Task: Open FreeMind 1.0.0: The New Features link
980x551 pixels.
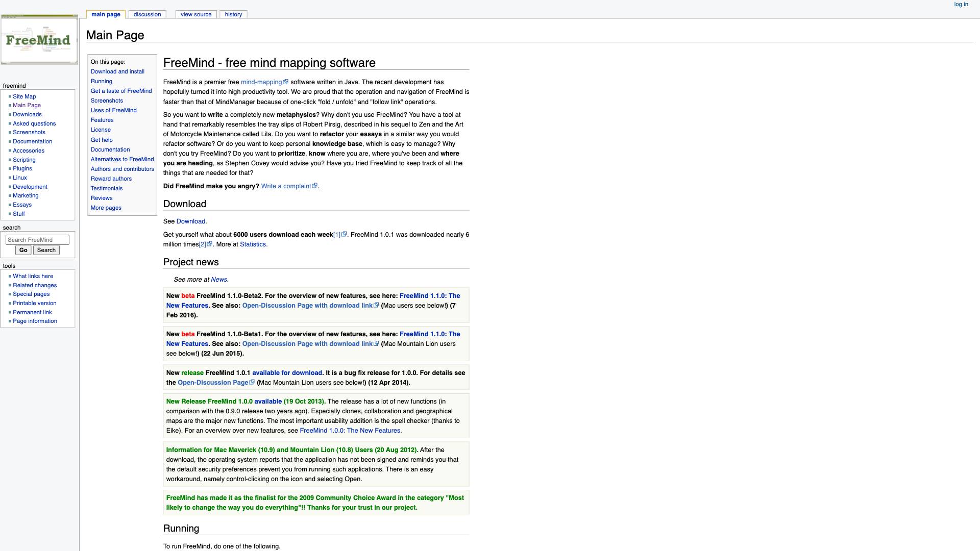Action: (x=350, y=431)
